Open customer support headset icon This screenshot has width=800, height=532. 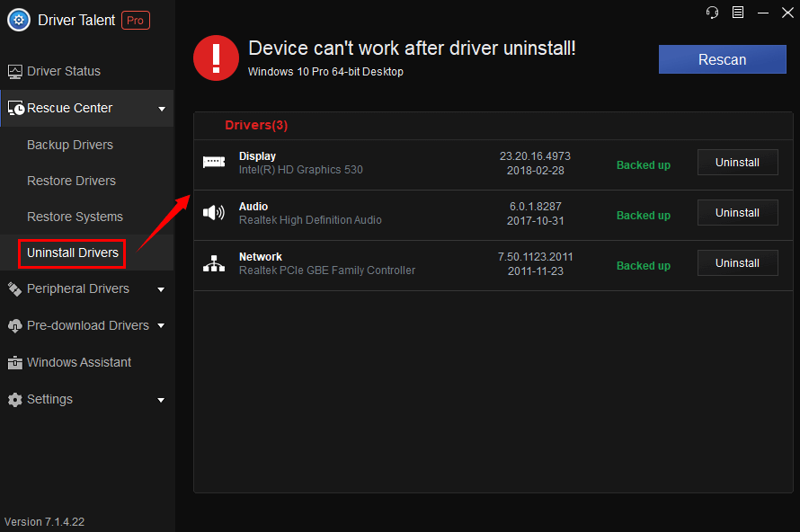712,13
